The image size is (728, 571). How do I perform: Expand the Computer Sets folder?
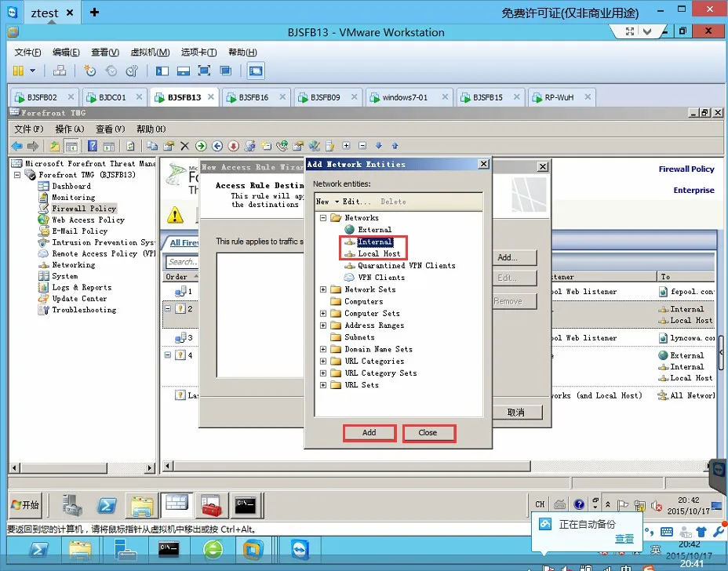(323, 314)
